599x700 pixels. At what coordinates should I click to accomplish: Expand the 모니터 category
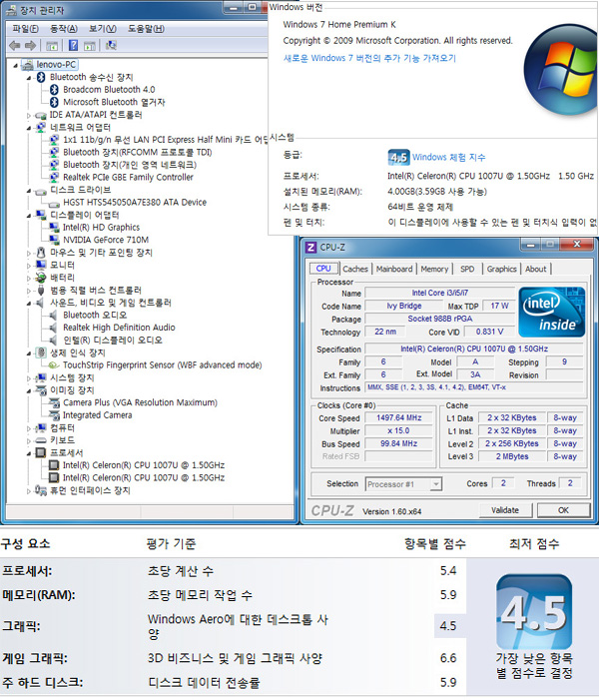[x=29, y=266]
